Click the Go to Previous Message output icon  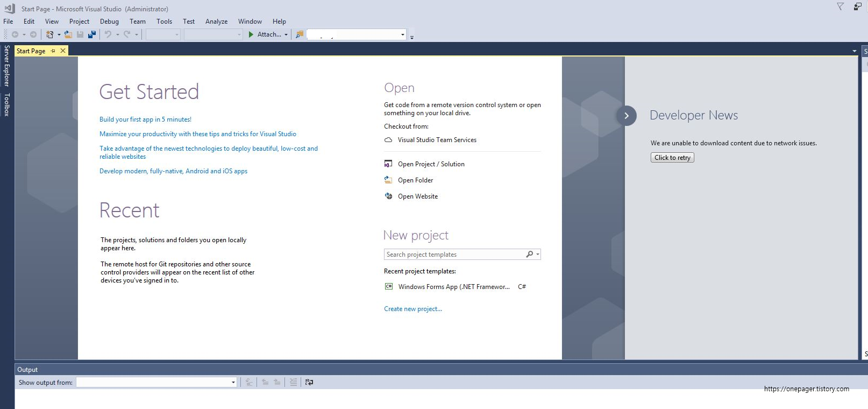265,382
